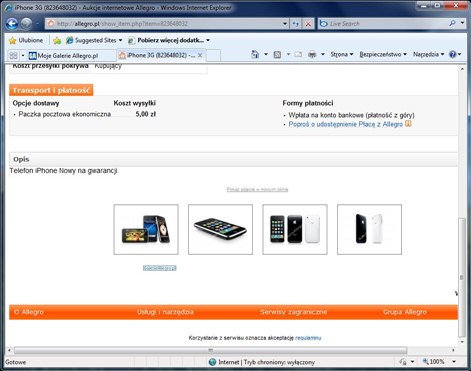This screenshot has width=471, height=371.
Task: Open the 100% zoom level control
Action: pyautogui.click(x=434, y=362)
